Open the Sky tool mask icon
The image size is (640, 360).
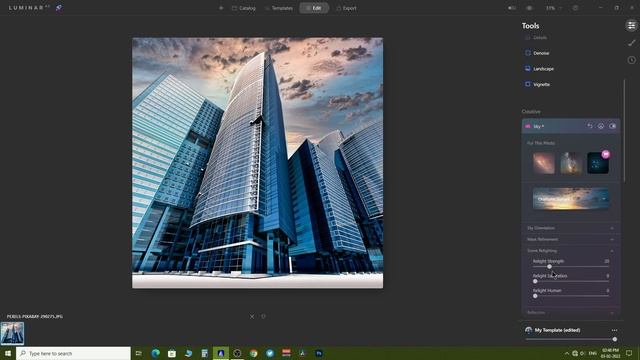(x=601, y=126)
